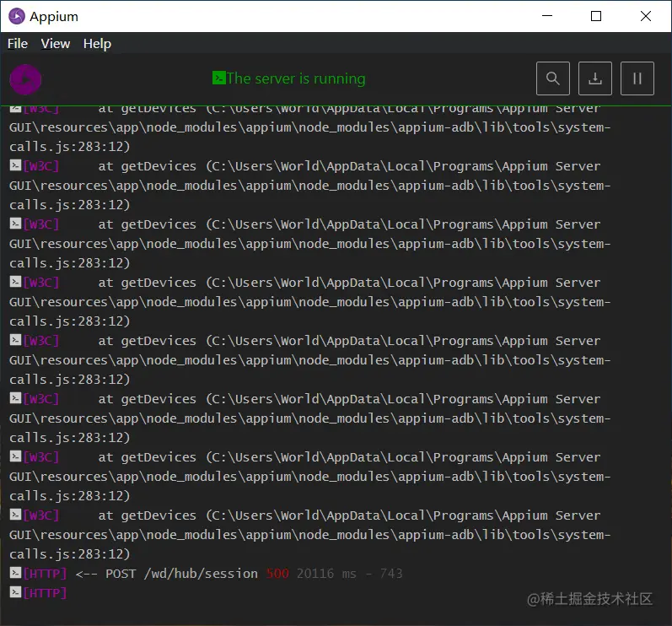This screenshot has width=672, height=626.
Task: Click terminal icon on last empty [HTTP] line
Action: tap(15, 592)
